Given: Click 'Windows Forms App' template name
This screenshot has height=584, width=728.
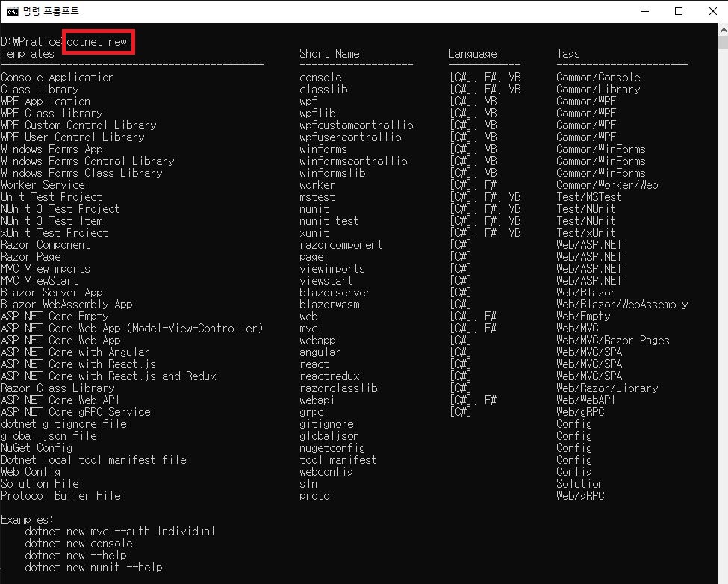Looking at the screenshot, I should pyautogui.click(x=52, y=149).
